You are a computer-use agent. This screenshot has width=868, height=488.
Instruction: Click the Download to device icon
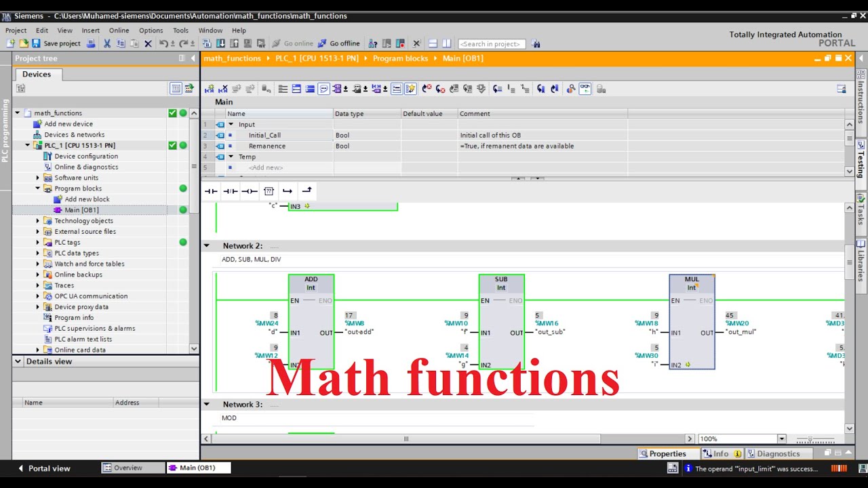pos(220,43)
